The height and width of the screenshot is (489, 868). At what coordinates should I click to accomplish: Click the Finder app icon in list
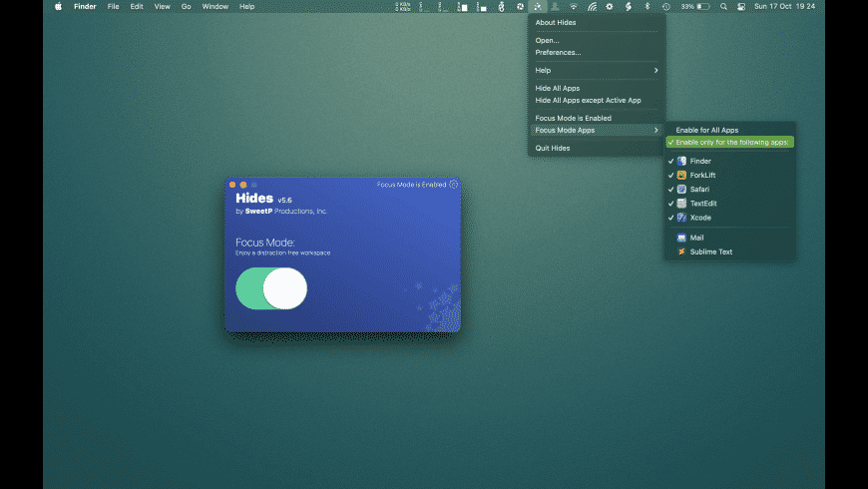pyautogui.click(x=681, y=161)
